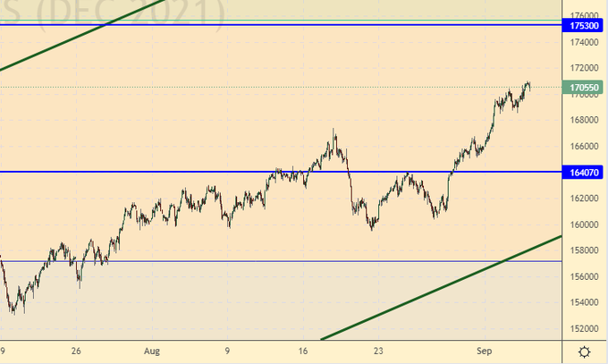The image size is (608, 364).
Task: Click the 160000 price axis tick
Action: [x=585, y=224]
